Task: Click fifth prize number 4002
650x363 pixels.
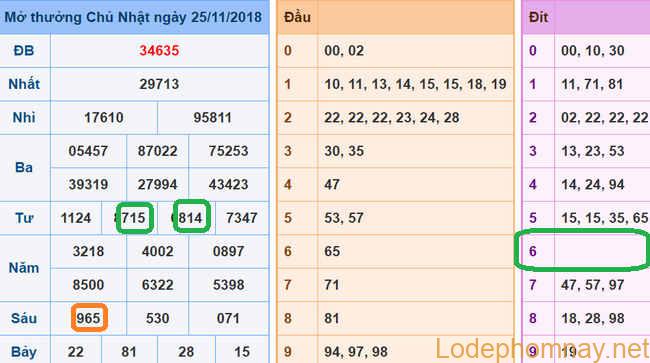Action: pyautogui.click(x=158, y=252)
